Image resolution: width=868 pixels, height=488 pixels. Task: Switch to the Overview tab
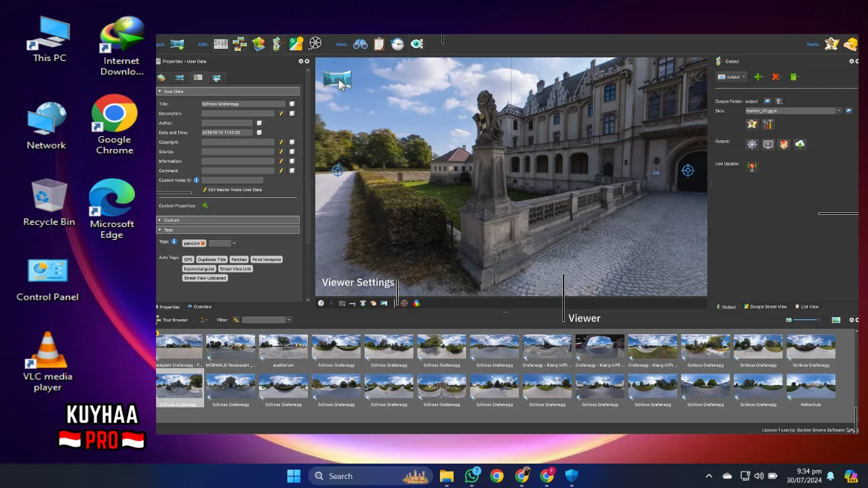199,307
